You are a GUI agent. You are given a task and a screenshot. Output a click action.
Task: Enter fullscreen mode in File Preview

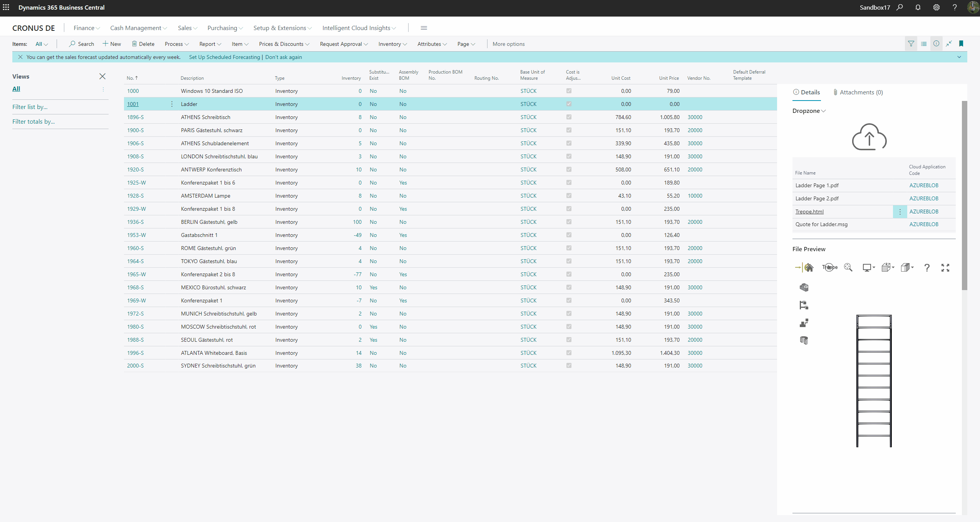(945, 267)
